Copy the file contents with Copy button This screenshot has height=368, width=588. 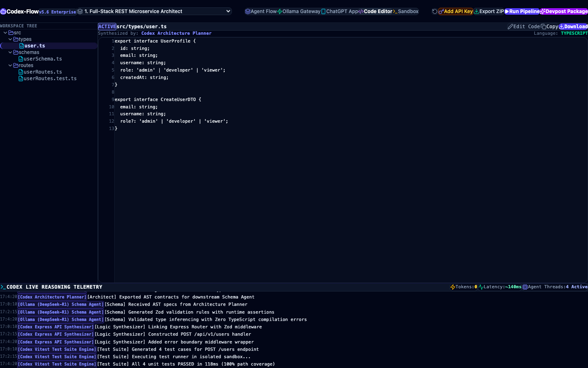pyautogui.click(x=550, y=27)
